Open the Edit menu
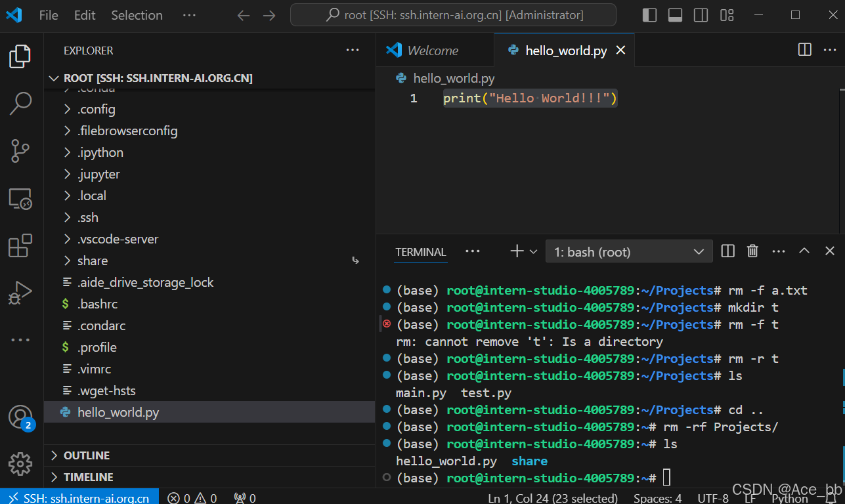The width and height of the screenshot is (845, 504). 85,15
